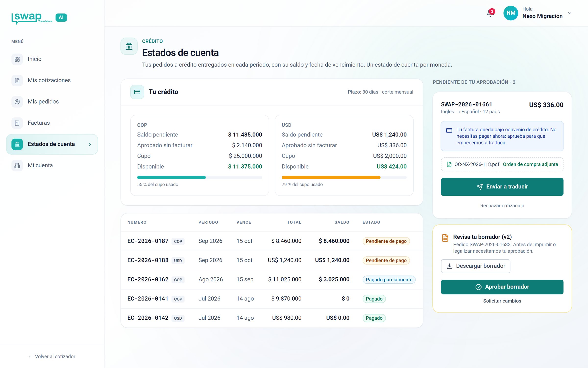
Task: Expand the Nexo Migración account menu chevron
Action: [570, 13]
